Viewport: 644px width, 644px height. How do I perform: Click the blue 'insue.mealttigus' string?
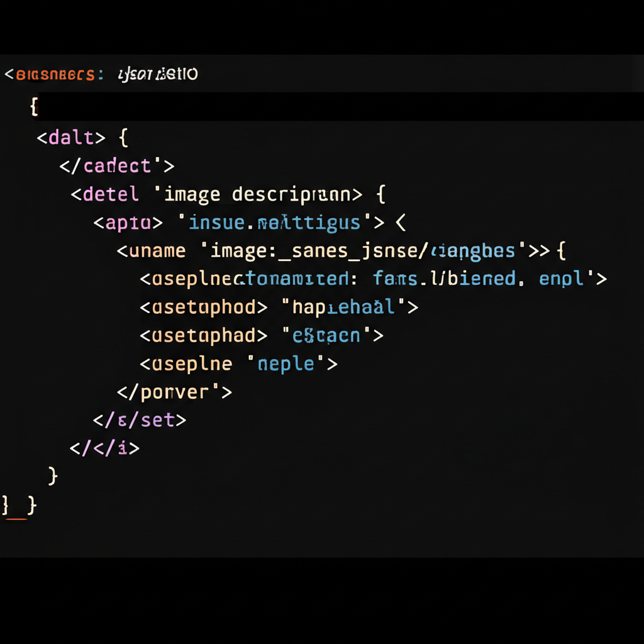coord(275,223)
